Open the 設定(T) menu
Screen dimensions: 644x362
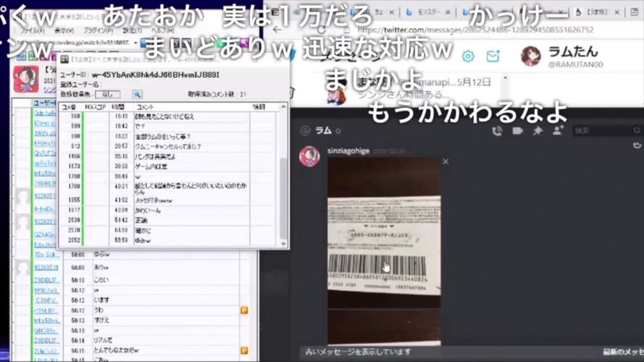click(132, 30)
